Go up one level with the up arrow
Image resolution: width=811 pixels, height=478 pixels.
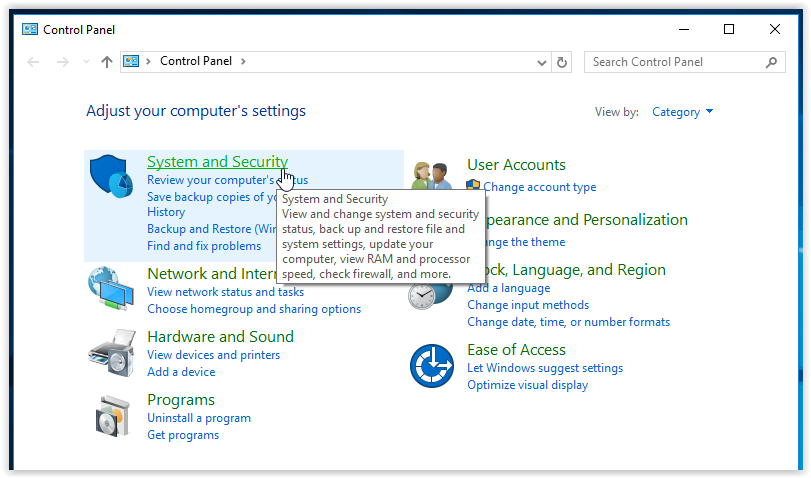pos(107,62)
